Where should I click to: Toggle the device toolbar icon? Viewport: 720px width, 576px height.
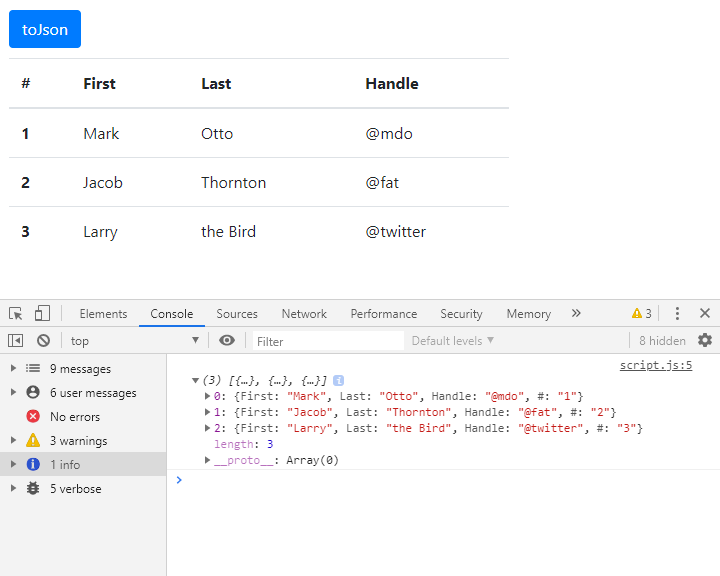pyautogui.click(x=42, y=314)
